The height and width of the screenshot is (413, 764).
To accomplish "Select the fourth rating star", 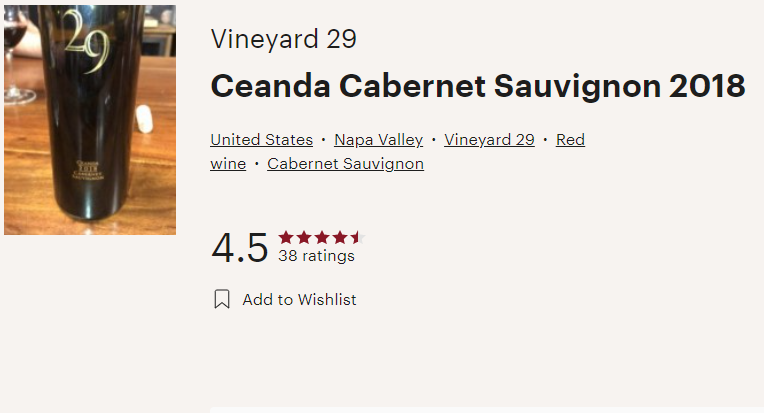I will 340,237.
